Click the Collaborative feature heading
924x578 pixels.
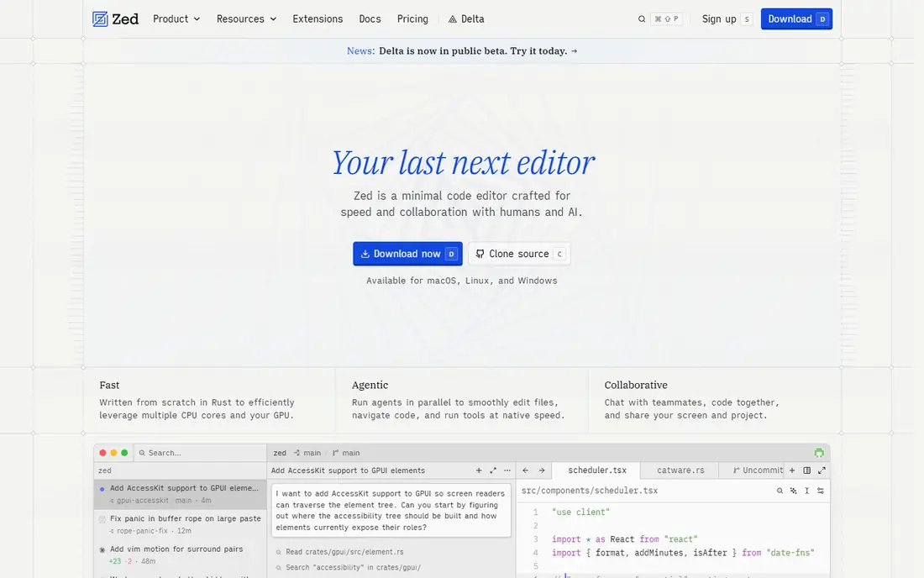636,385
